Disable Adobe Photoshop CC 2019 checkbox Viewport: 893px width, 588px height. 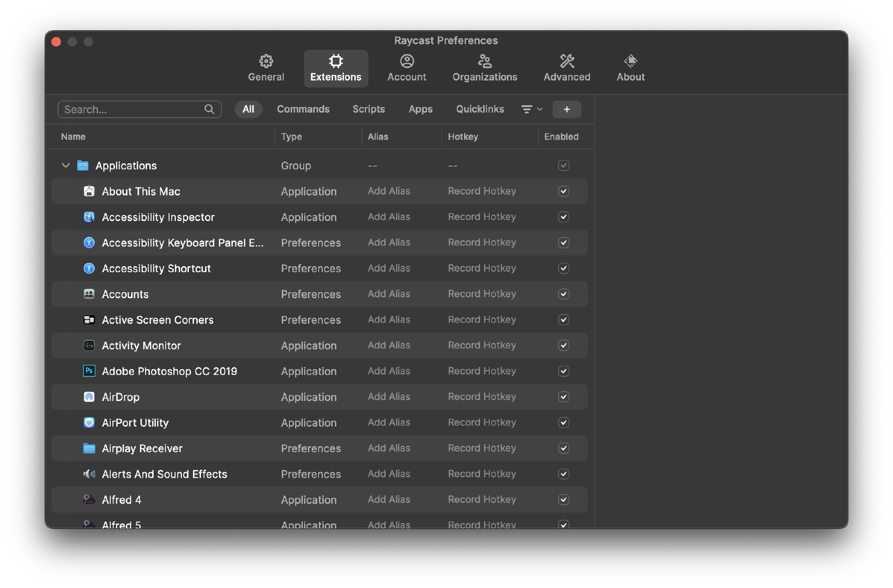(563, 371)
